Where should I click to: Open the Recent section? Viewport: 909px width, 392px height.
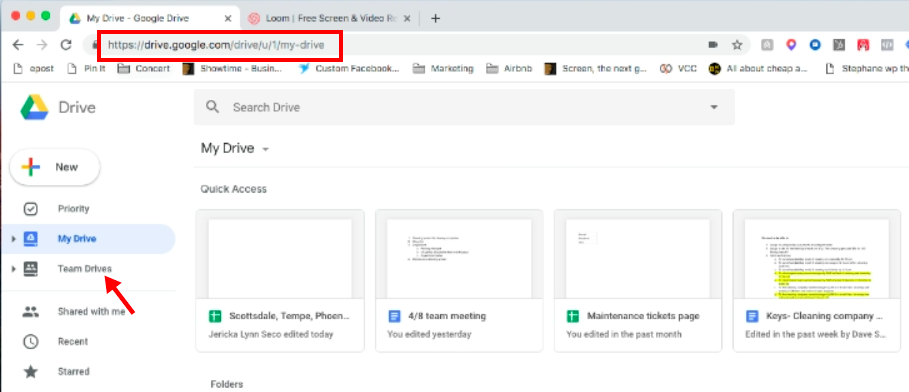coord(73,342)
